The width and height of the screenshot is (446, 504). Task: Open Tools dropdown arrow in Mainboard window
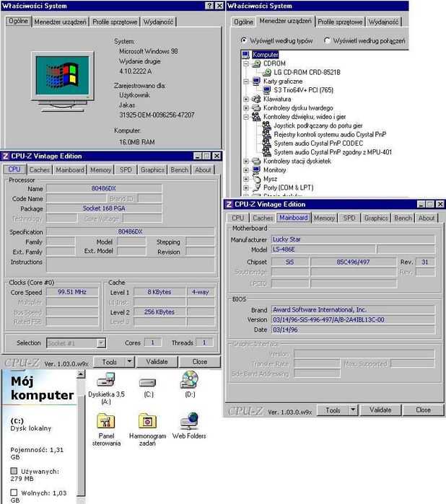coord(353,410)
